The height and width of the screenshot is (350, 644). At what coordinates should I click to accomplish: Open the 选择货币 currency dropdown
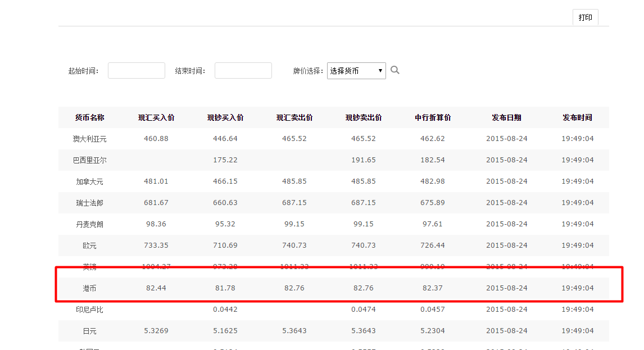click(x=356, y=71)
